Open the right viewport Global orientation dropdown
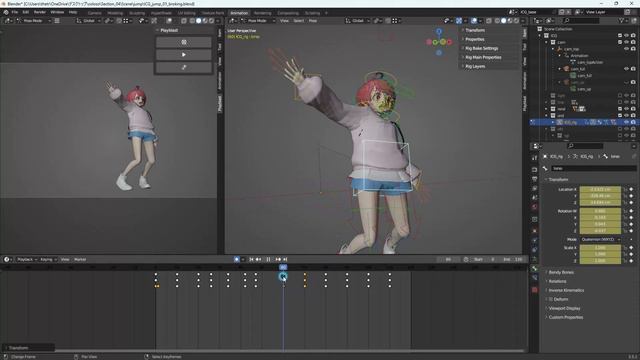The image size is (640, 360). pyautogui.click(x=358, y=20)
